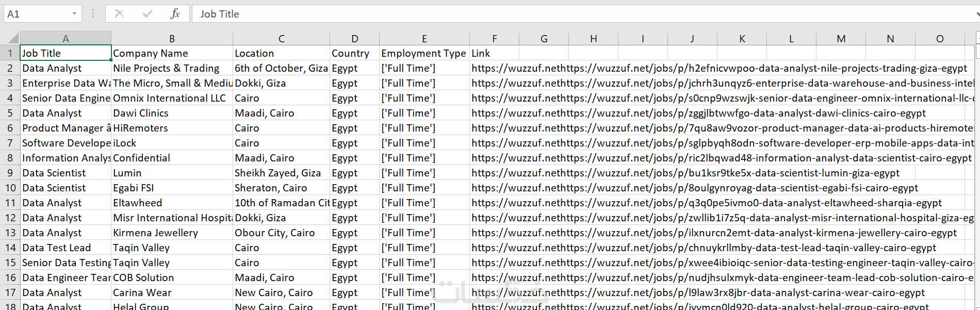The height and width of the screenshot is (310, 980).
Task: Select the Sheikh Zayed, Giza cell
Action: tap(281, 173)
